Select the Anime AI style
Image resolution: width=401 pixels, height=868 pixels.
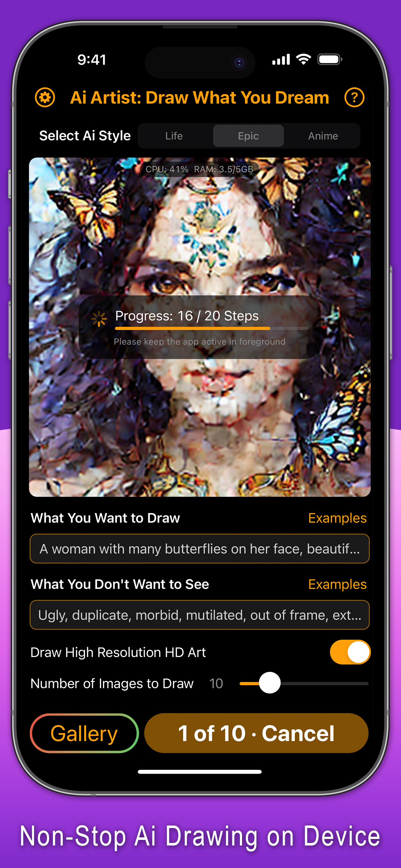[x=323, y=136]
